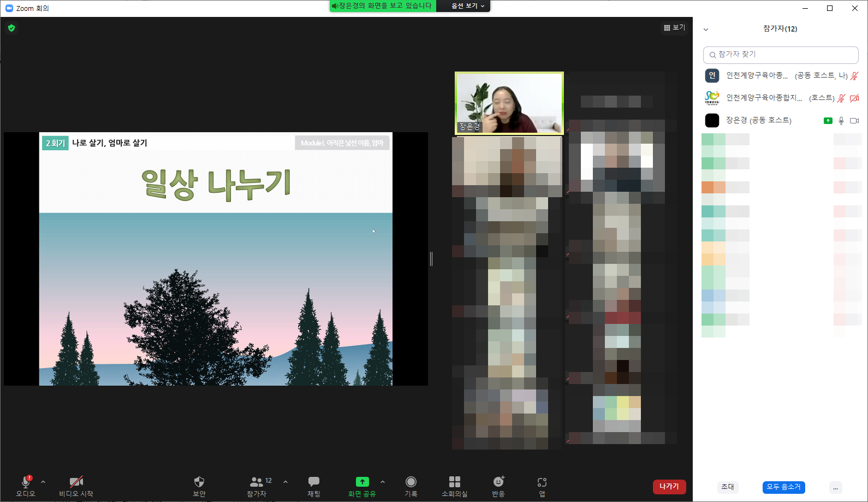Click the divider handle beside shared screen
This screenshot has width=868, height=502.
(x=431, y=259)
